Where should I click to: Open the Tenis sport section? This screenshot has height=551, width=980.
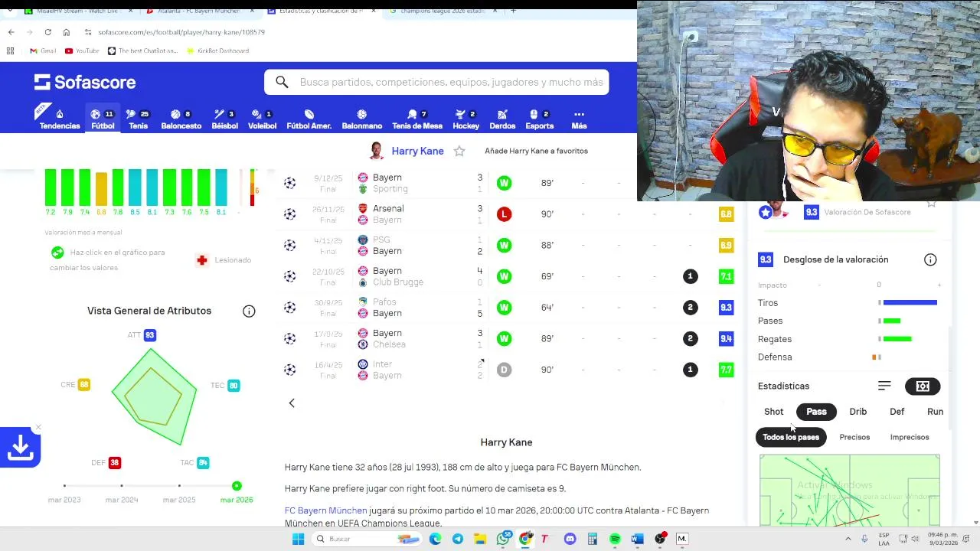click(138, 119)
